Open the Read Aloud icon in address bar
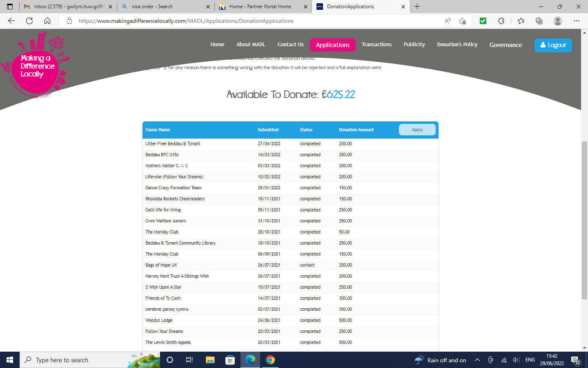Image resolution: width=588 pixels, height=368 pixels. click(448, 21)
